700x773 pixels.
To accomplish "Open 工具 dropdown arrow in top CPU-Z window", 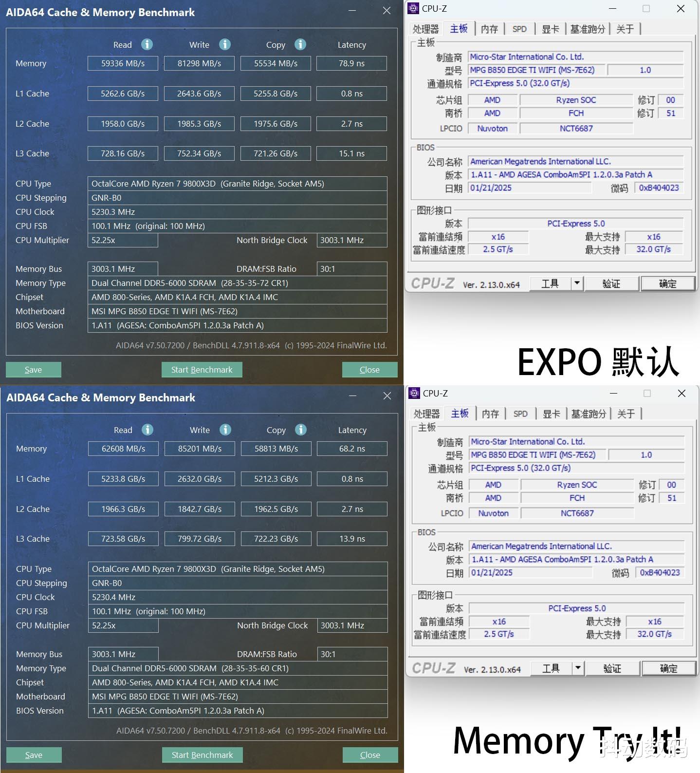I will [x=577, y=283].
